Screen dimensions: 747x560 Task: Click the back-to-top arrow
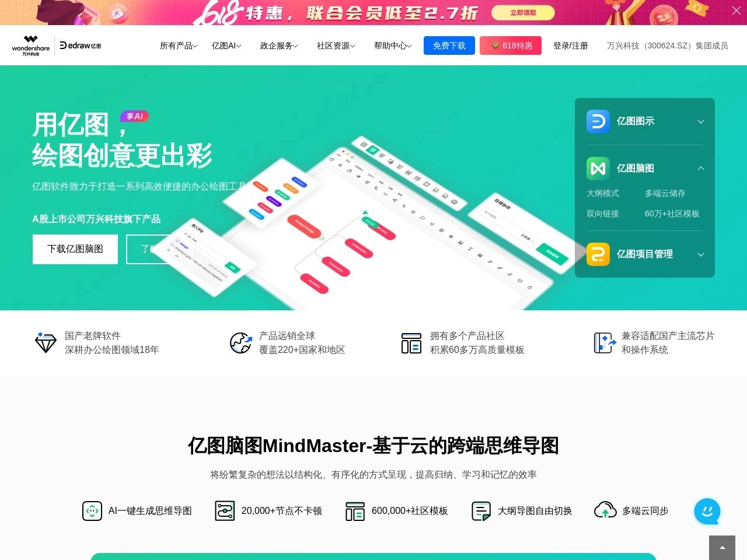click(x=721, y=547)
